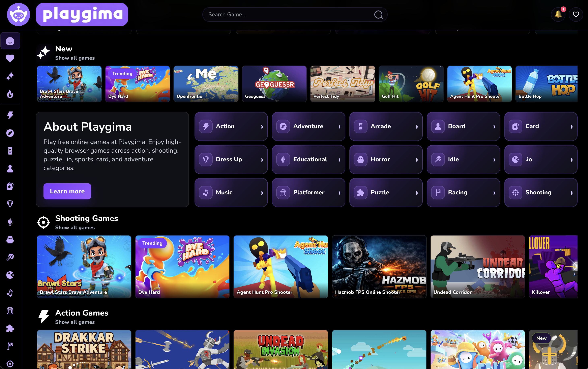Viewport: 588px width, 369px height.
Task: Click the chevron on the Music tile
Action: click(x=262, y=193)
